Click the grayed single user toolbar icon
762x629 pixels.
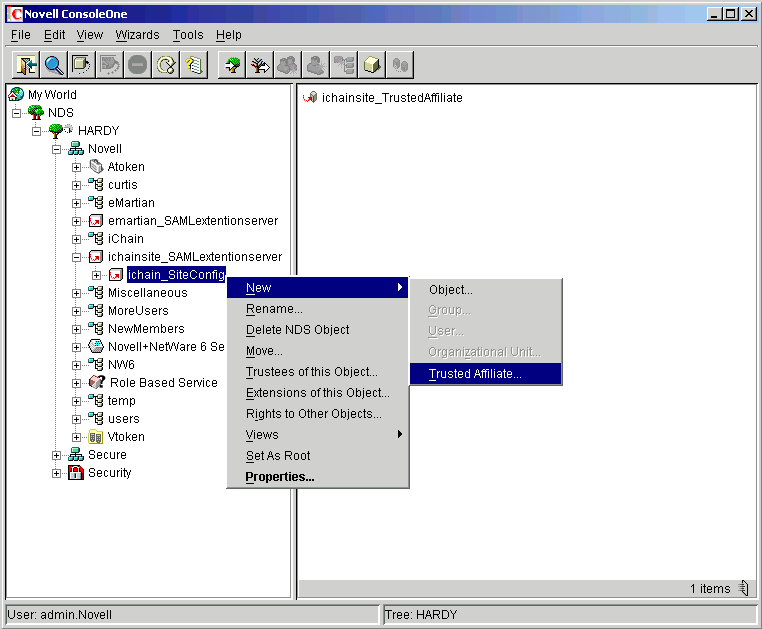tap(316, 65)
